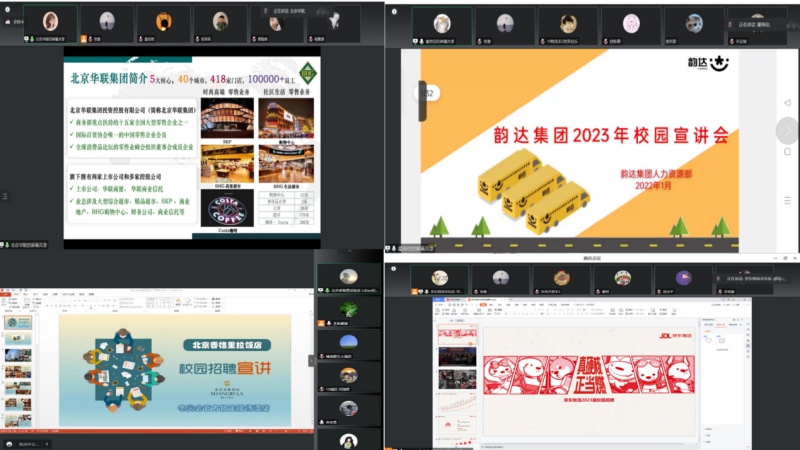
Task: Select the highlighted first slide thumbnail in 香格里拉 PowerPoint
Action: [18, 322]
